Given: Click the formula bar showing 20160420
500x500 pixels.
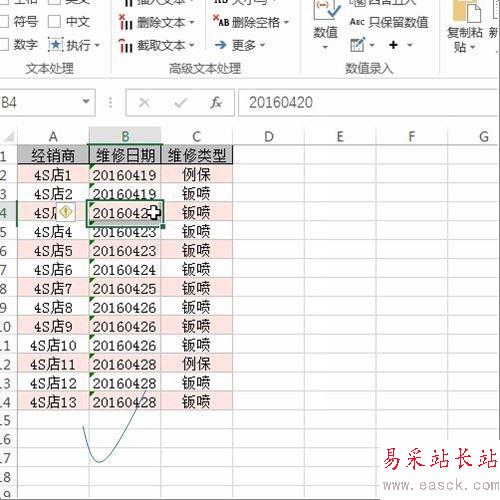Looking at the screenshot, I should (x=368, y=103).
